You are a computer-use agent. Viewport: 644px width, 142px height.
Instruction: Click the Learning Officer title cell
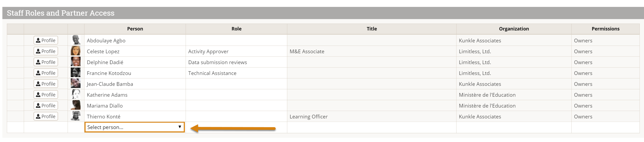coord(372,117)
